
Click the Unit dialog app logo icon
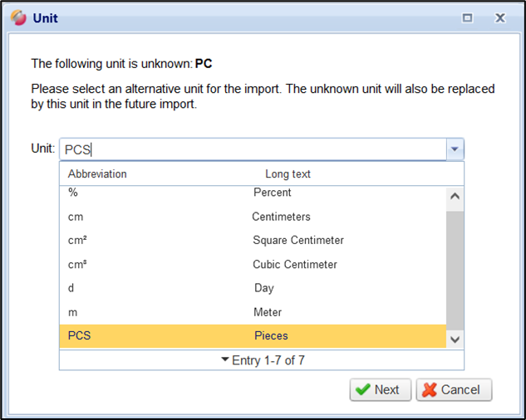pos(17,17)
